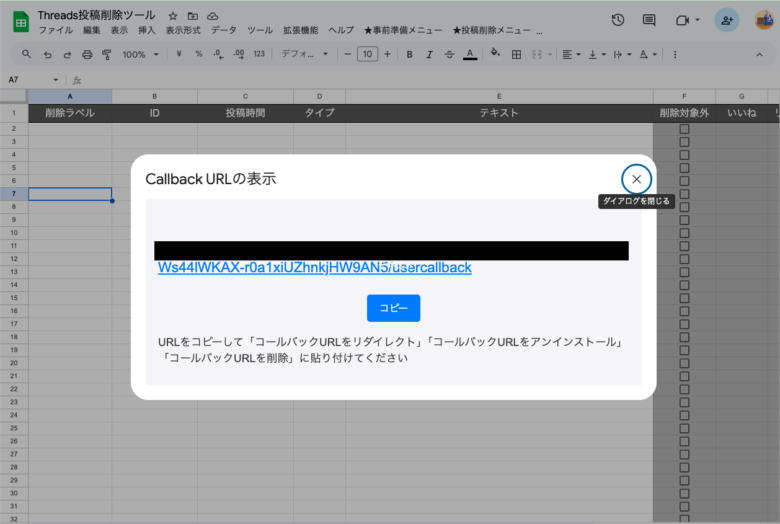
Task: Open the 表示形式 menu
Action: 183,30
